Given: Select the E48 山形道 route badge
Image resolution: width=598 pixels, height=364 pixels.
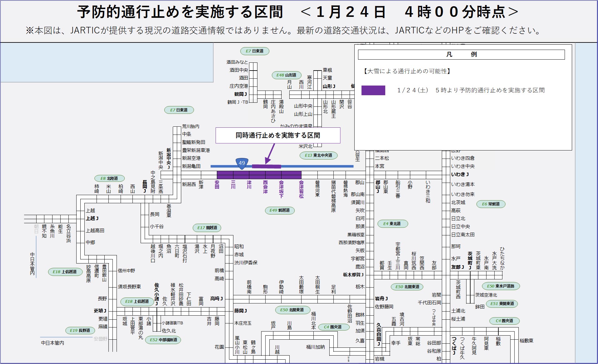Looking at the screenshot, I should [287, 75].
